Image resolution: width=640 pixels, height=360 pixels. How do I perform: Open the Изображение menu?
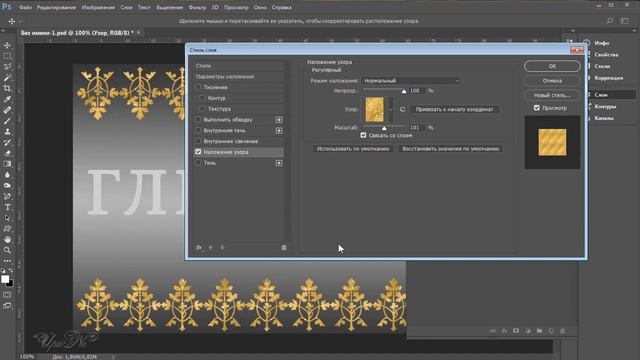coord(98,7)
